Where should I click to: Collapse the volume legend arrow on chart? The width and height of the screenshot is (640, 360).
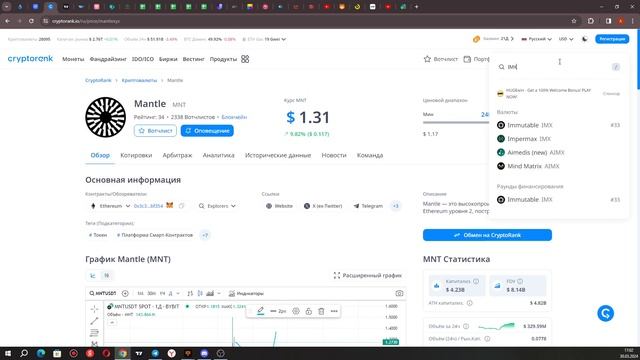pyautogui.click(x=112, y=322)
